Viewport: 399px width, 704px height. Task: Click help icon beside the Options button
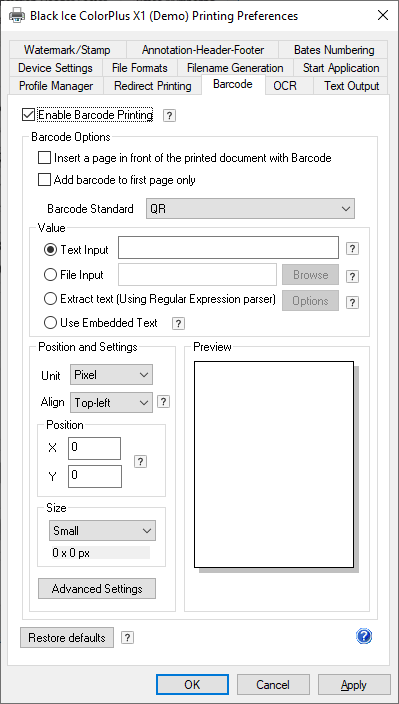tap(353, 303)
